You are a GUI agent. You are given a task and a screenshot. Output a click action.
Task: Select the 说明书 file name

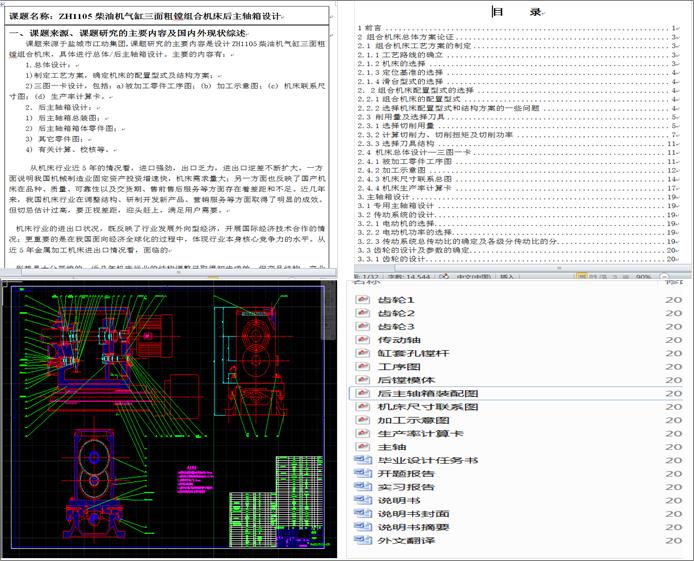pyautogui.click(x=399, y=500)
